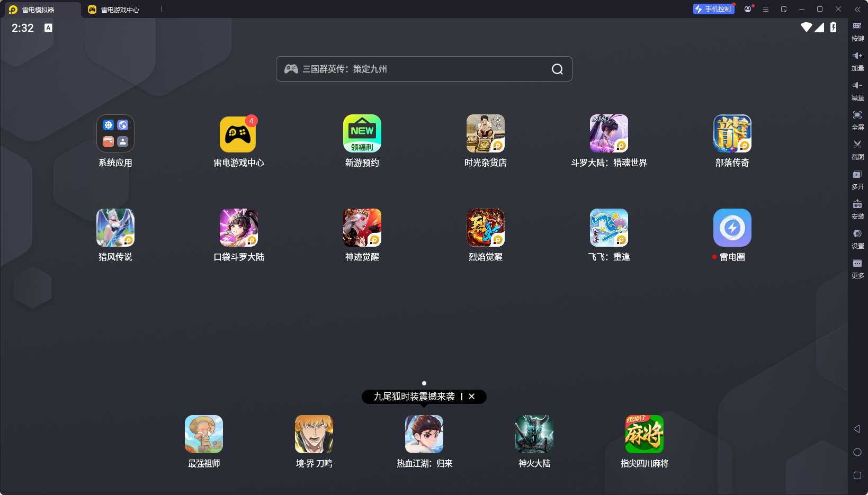Show 更多 sidebar tools
Viewport: 868px width, 495px height.
click(x=857, y=268)
